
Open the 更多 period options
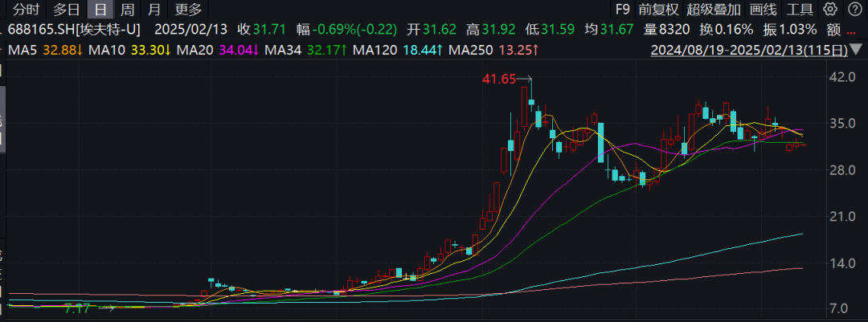188,10
